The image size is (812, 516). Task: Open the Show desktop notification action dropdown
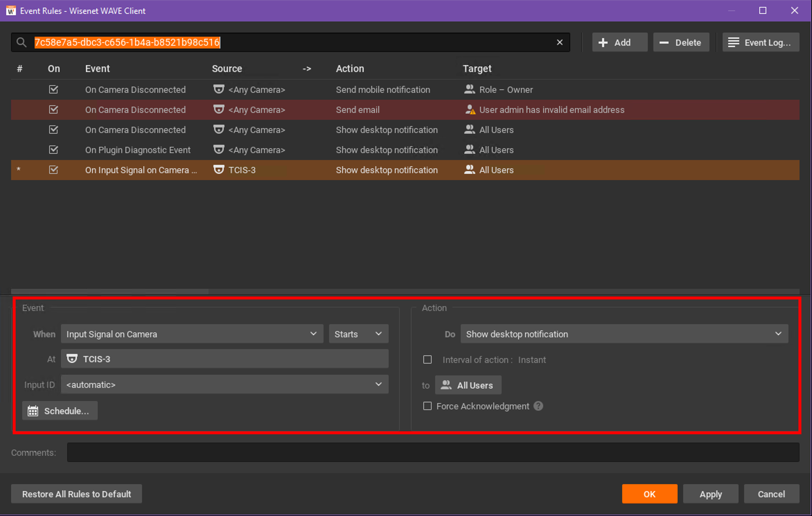click(624, 334)
